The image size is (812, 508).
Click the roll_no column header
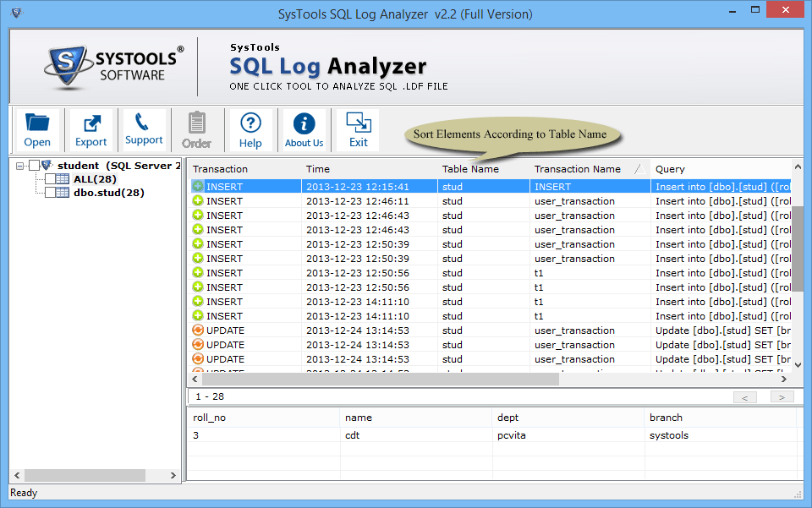(263, 418)
